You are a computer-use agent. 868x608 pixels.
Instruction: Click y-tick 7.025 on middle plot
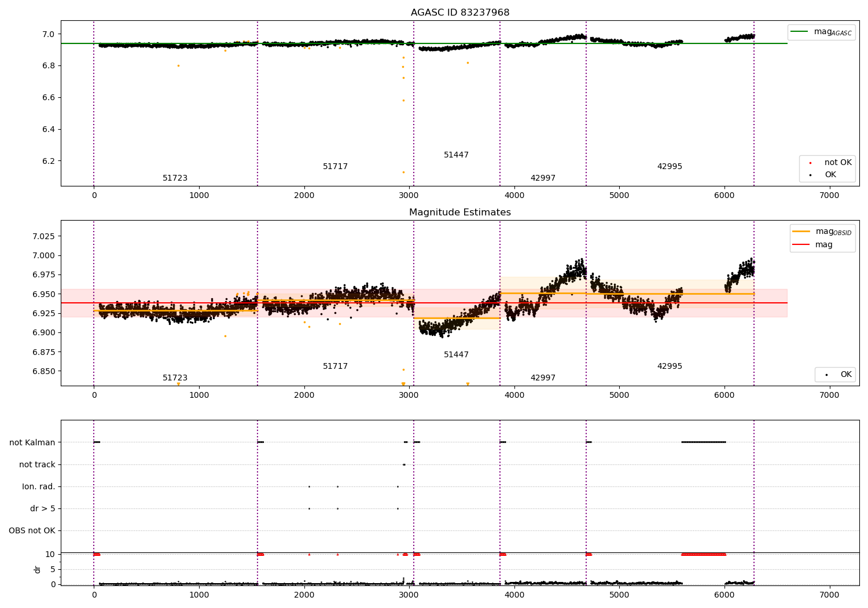click(43, 236)
